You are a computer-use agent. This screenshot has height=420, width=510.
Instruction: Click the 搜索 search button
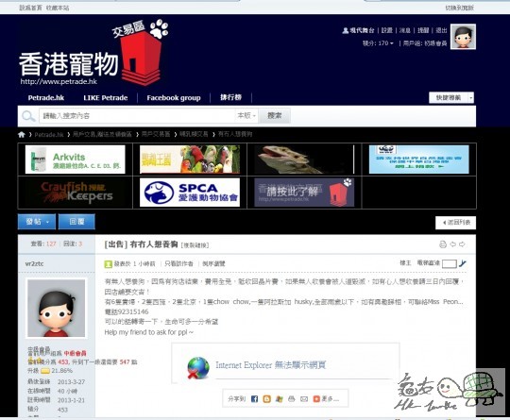[x=275, y=116]
